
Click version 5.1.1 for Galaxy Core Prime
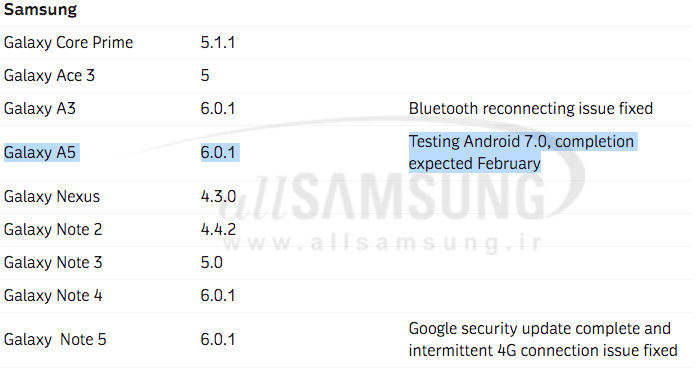coord(218,43)
